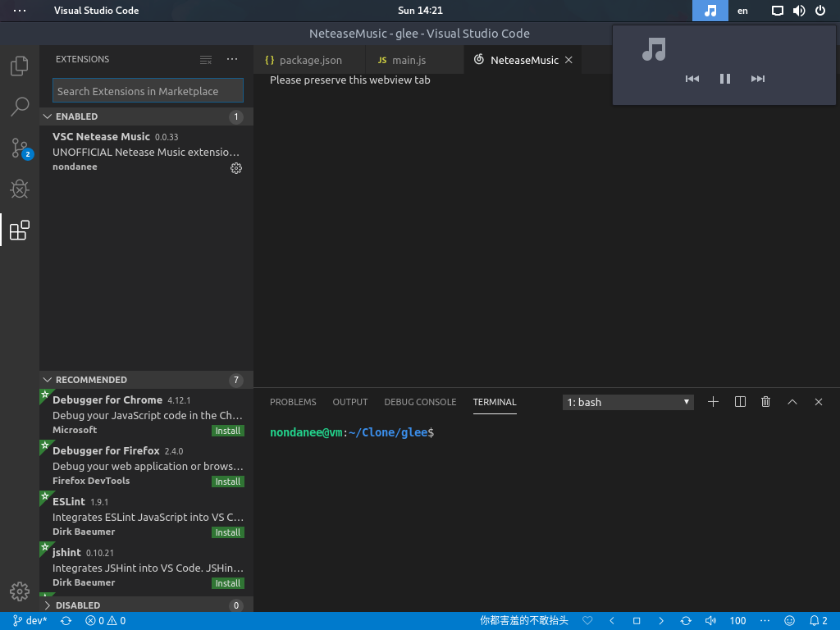Open the PROBLEMS panel tab

(293, 402)
